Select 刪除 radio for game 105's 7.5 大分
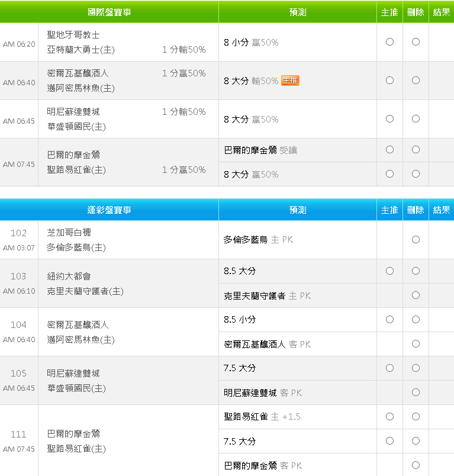454x476 pixels. (416, 368)
